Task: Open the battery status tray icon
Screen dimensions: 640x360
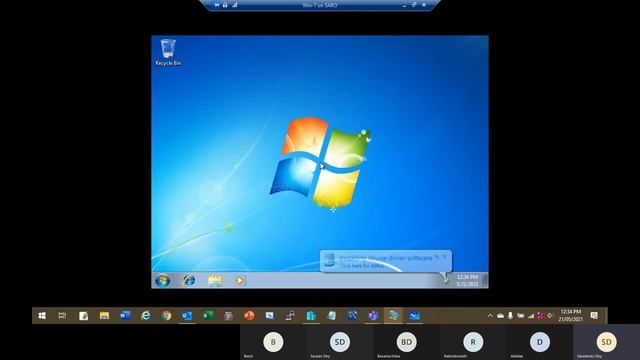Action: pos(520,316)
